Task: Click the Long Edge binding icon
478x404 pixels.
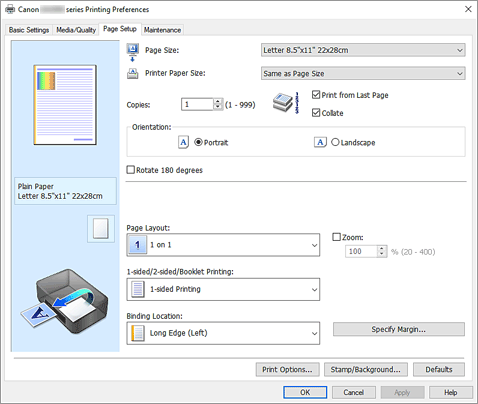Action: click(x=138, y=333)
